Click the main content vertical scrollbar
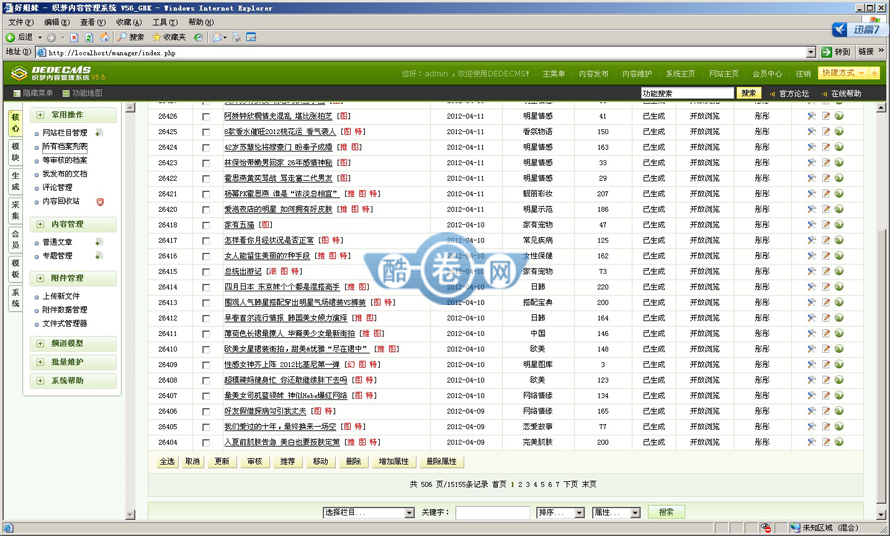 (x=881, y=300)
